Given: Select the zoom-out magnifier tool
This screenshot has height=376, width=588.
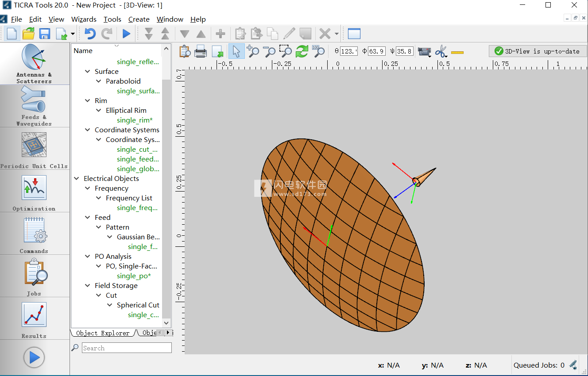Looking at the screenshot, I should pyautogui.click(x=269, y=51).
